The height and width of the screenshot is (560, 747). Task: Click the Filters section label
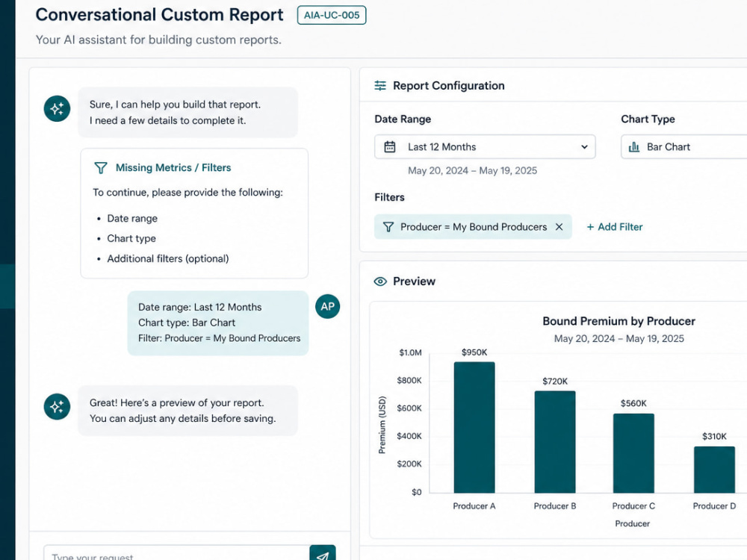pos(389,197)
